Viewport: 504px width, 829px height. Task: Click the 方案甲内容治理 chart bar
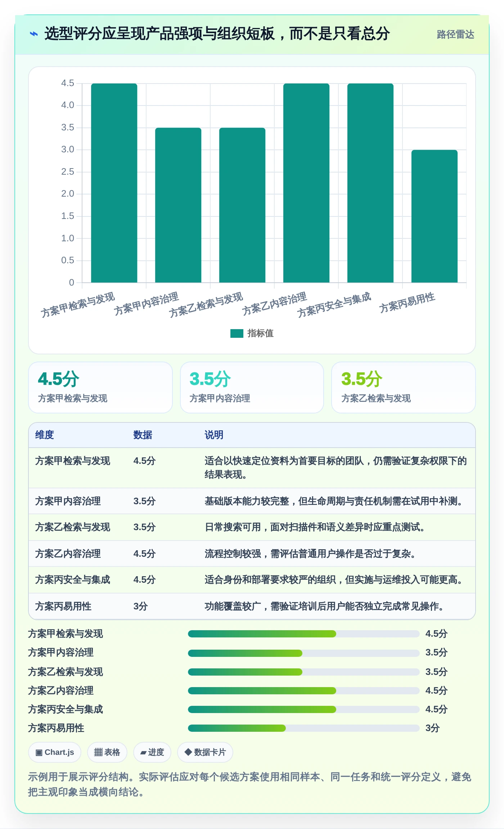178,205
